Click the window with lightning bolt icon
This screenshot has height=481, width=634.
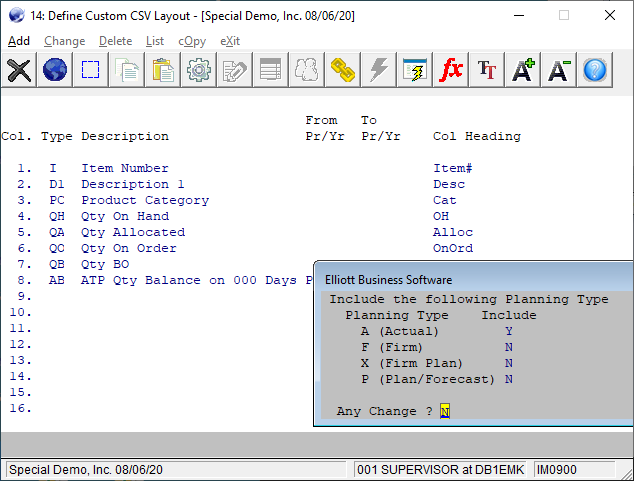pyautogui.click(x=415, y=70)
